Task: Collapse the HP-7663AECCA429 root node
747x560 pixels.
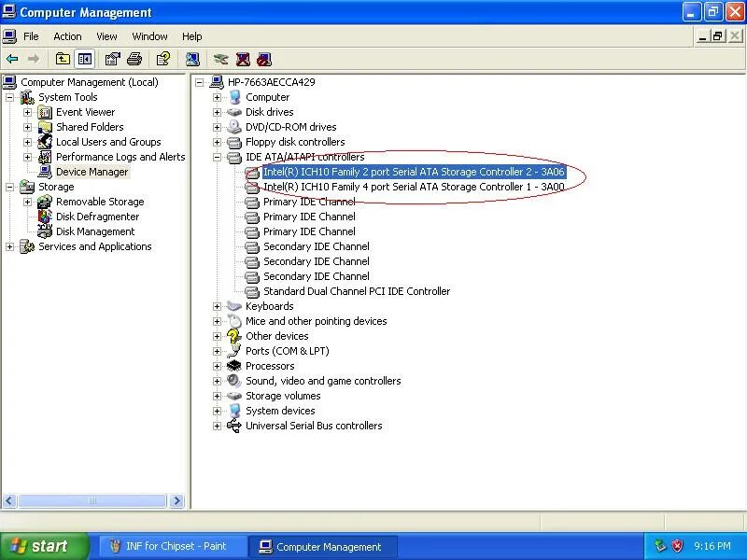Action: (199, 82)
